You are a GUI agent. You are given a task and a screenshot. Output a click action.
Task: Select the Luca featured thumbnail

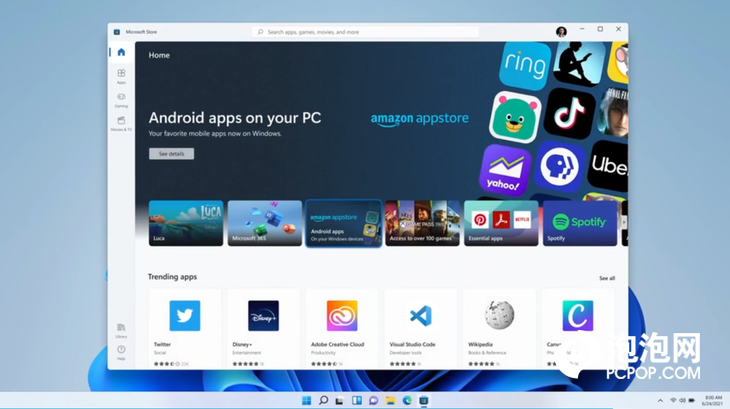(x=186, y=223)
